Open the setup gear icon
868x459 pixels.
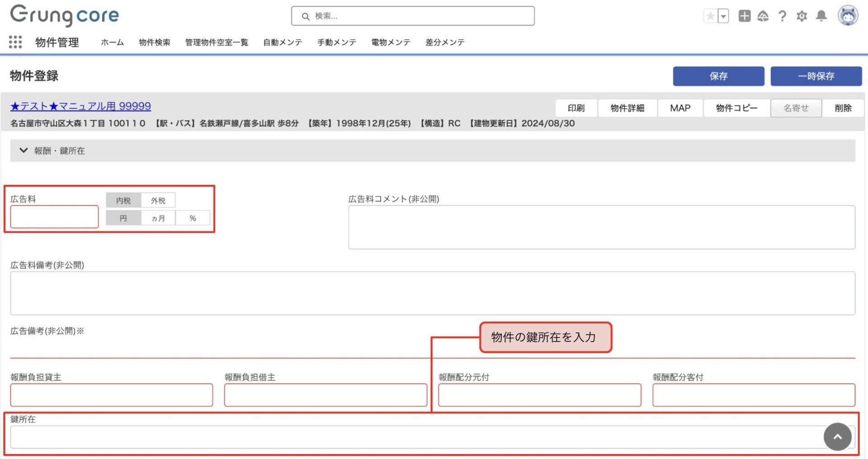pyautogui.click(x=802, y=16)
